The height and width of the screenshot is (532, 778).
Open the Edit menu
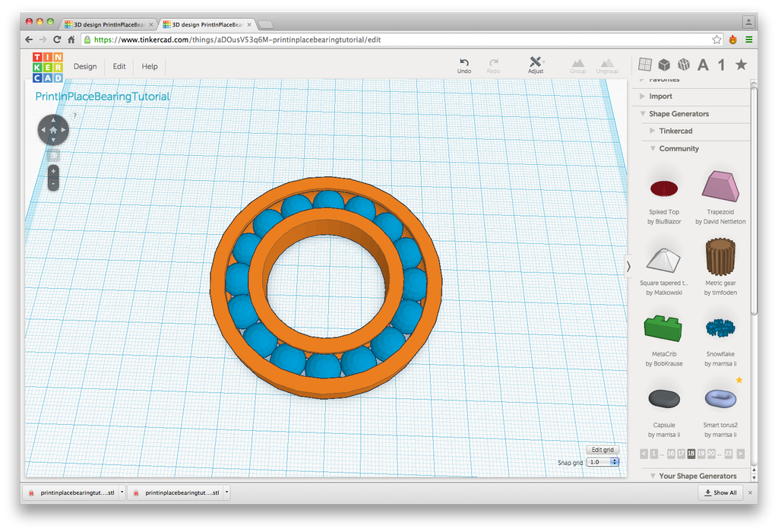point(119,67)
